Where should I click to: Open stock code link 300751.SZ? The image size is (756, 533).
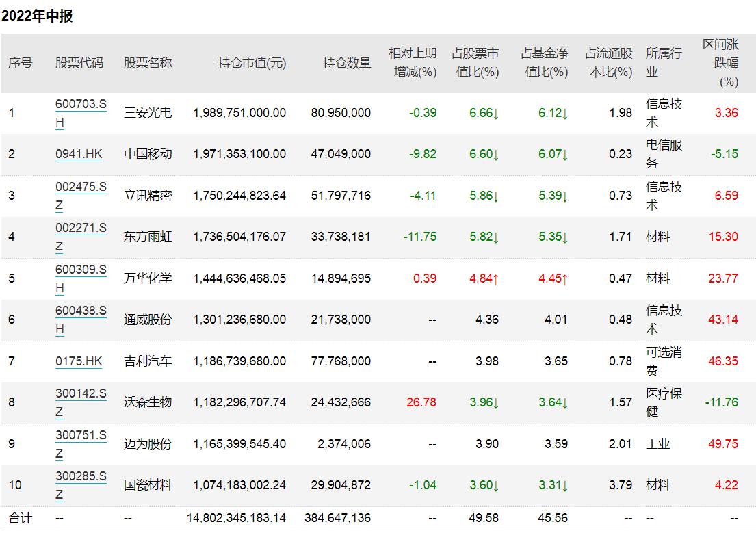pos(81,444)
